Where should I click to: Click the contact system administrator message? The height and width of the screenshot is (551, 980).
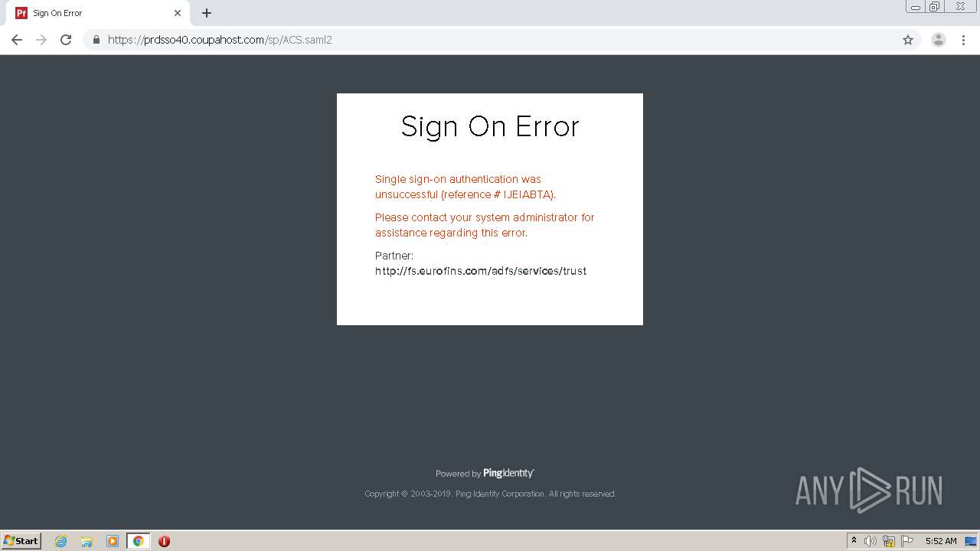pos(485,225)
